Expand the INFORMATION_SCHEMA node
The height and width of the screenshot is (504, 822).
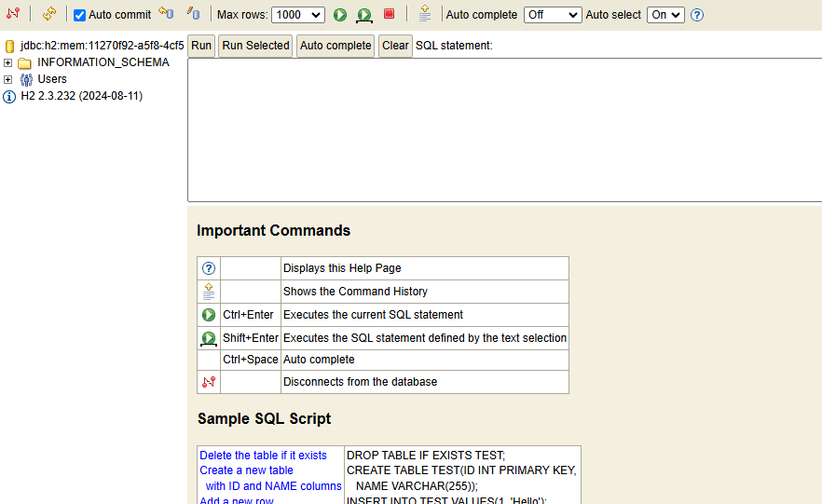coord(7,62)
